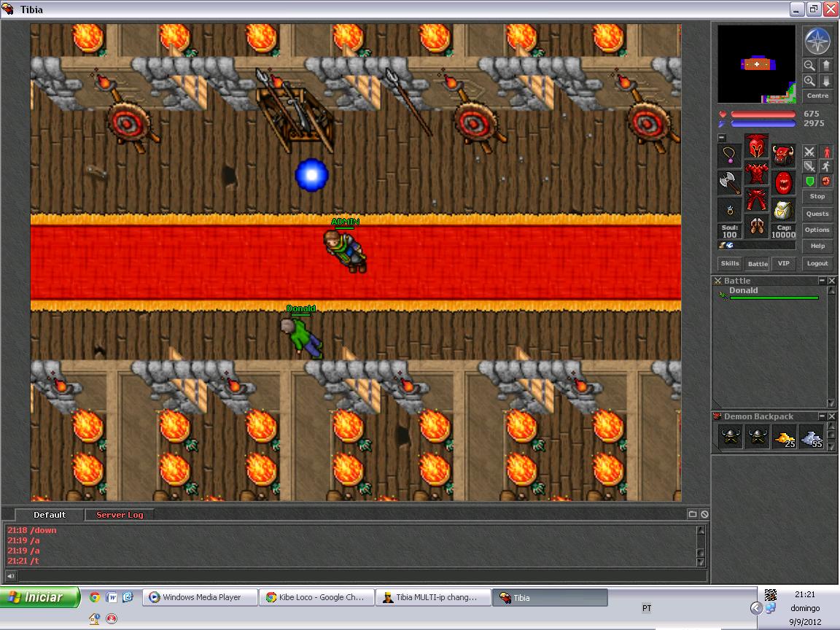The width and height of the screenshot is (840, 630).
Task: Toggle the secure mode red button
Action: click(x=826, y=181)
